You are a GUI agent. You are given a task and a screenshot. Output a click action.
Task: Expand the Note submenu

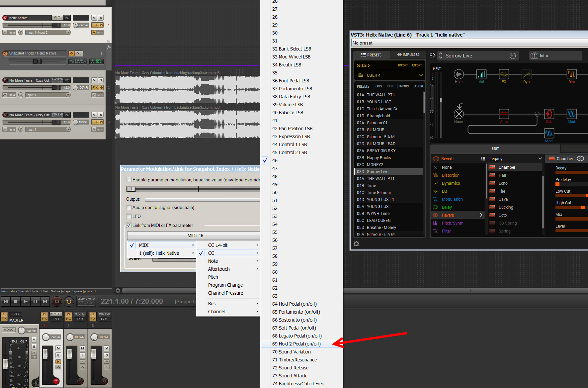[228, 261]
